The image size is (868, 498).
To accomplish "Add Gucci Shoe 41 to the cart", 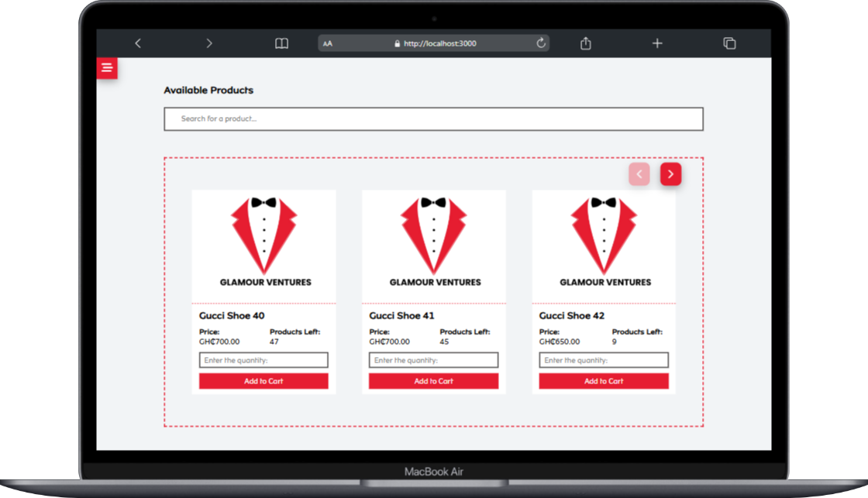I will point(433,380).
